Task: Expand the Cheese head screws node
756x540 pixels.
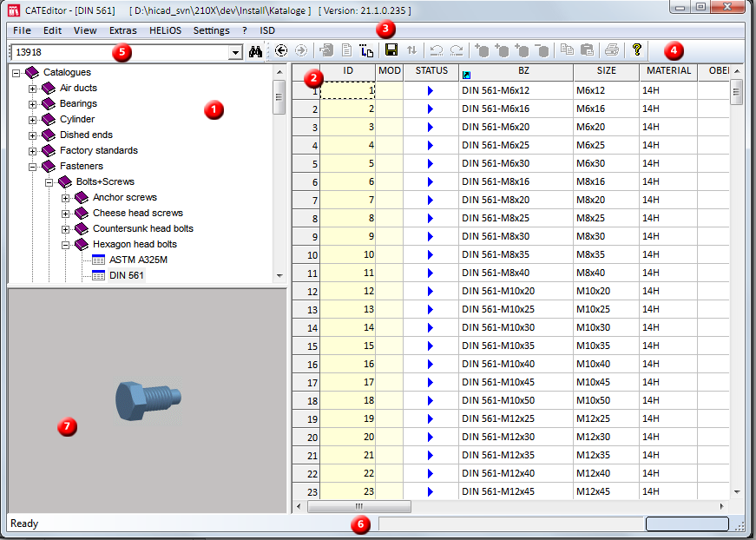Action: pyautogui.click(x=66, y=214)
